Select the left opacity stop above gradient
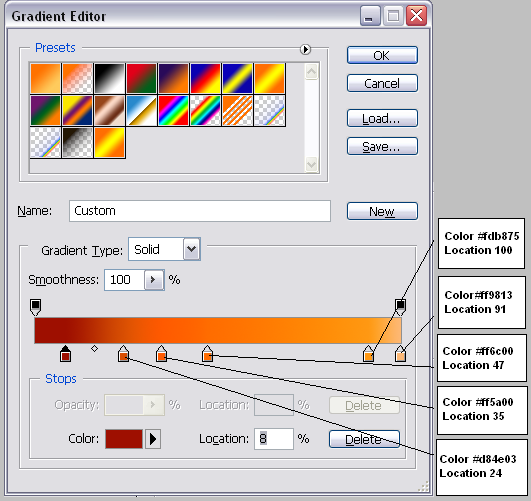 pyautogui.click(x=36, y=307)
